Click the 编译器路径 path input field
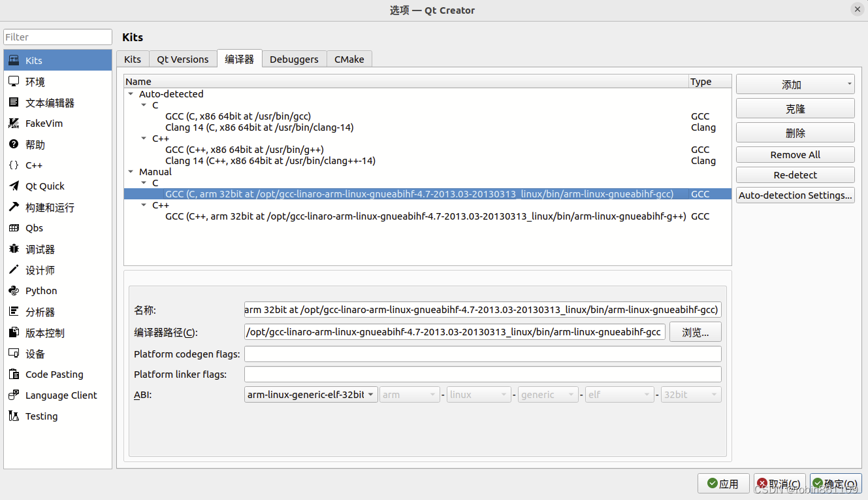The image size is (868, 500). pos(455,332)
